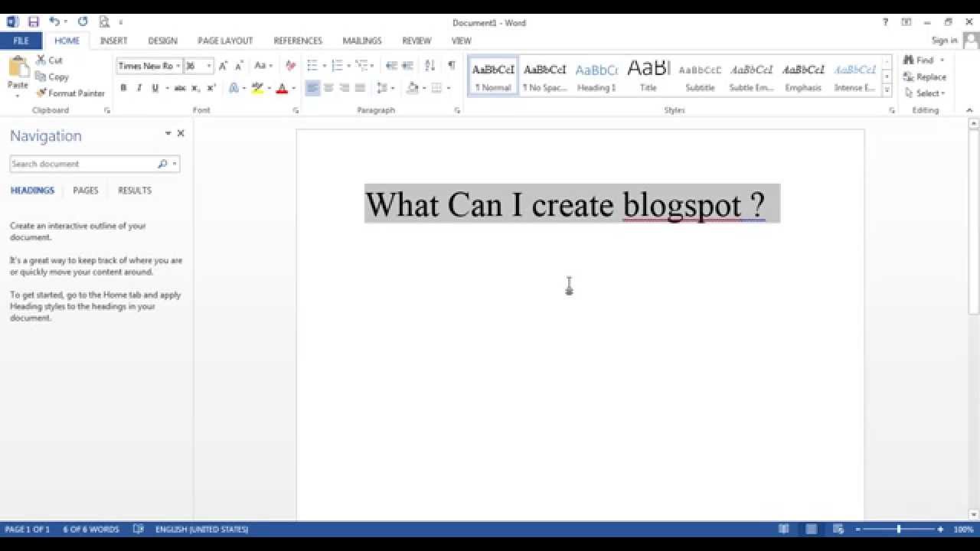Switch to Read Mode view in status bar
The width and height of the screenshot is (980, 551).
pos(783,529)
